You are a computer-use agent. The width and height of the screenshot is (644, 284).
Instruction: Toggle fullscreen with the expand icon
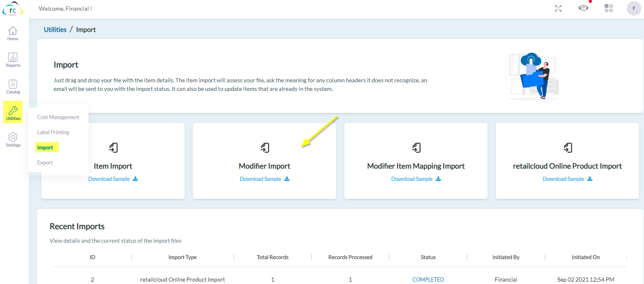click(x=558, y=9)
